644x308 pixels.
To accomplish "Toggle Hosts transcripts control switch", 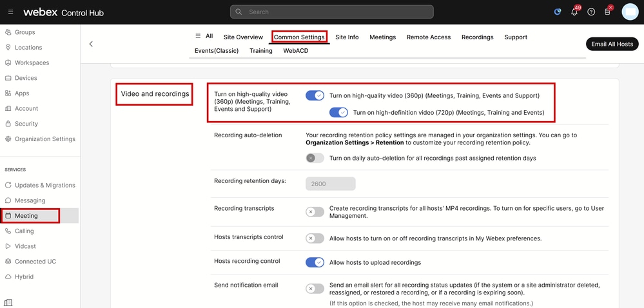I will pyautogui.click(x=315, y=238).
